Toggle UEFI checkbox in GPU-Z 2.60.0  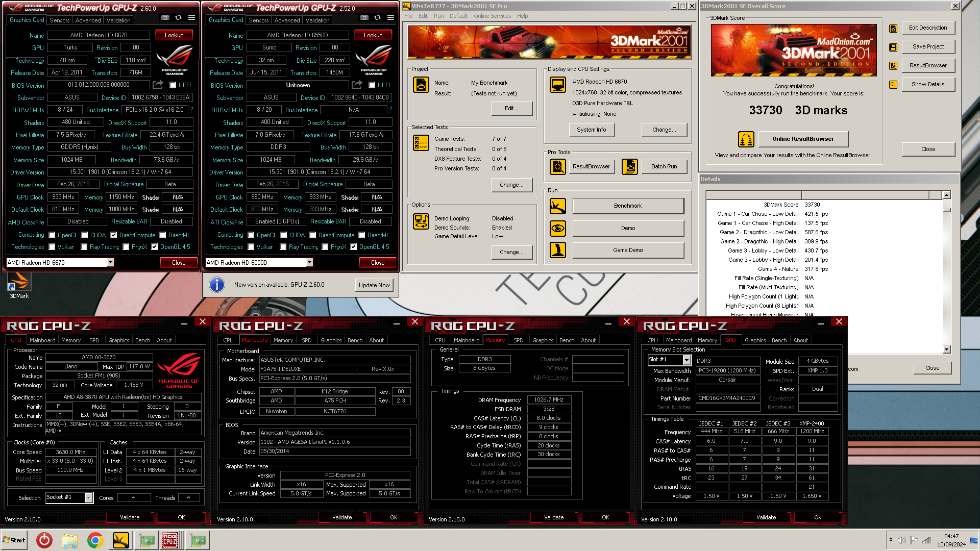tap(173, 85)
